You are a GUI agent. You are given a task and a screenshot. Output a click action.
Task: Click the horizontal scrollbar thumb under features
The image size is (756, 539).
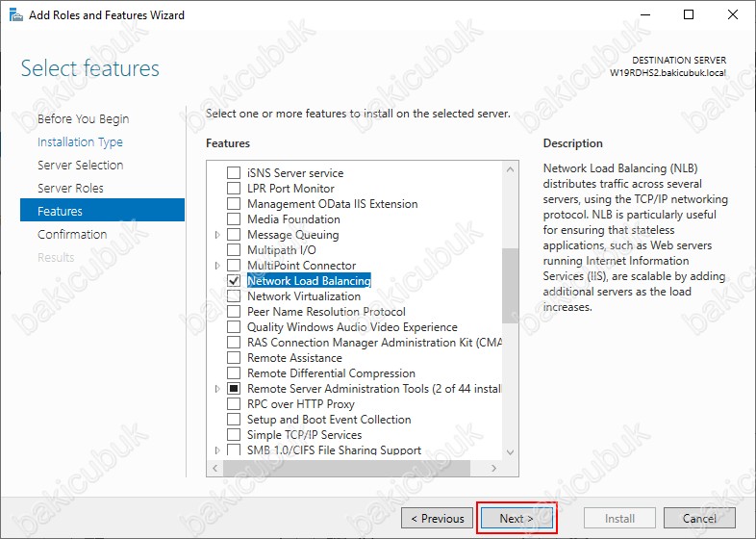[346, 468]
